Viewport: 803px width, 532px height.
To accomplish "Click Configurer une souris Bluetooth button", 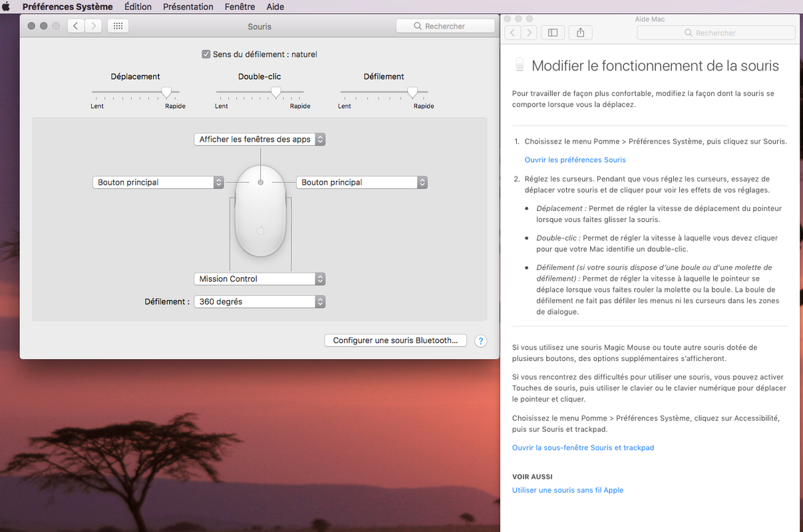I will (395, 340).
